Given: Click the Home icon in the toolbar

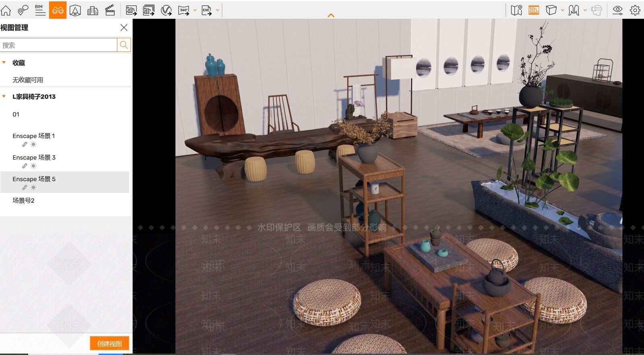Looking at the screenshot, I should 6,10.
